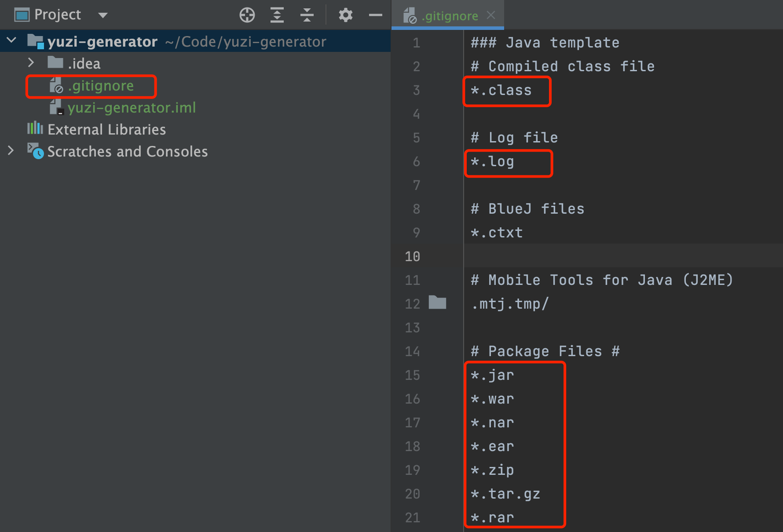The width and height of the screenshot is (783, 532).
Task: Open Project panel settings gear
Action: [x=345, y=15]
